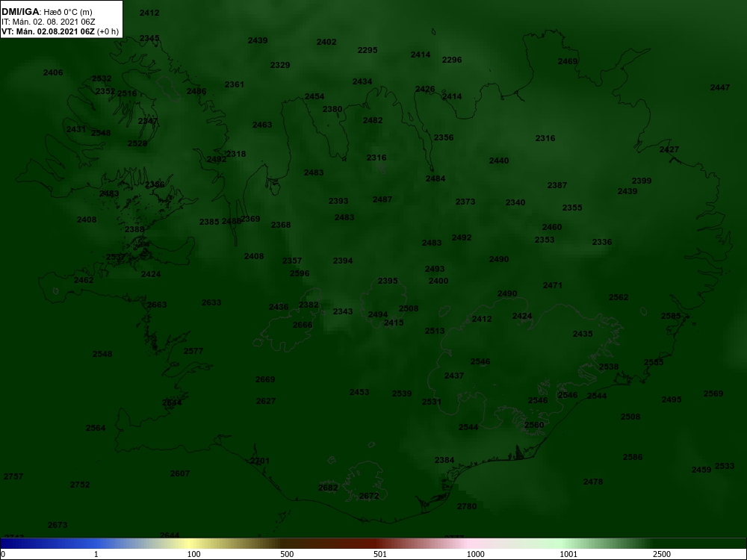The height and width of the screenshot is (560, 747).
Task: Click the 2295 value on the map
Action: pos(368,50)
